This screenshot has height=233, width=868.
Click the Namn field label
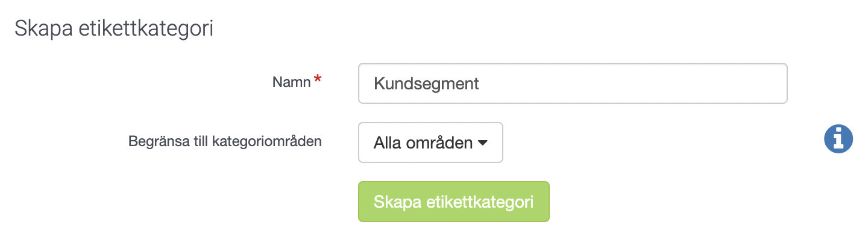tap(291, 81)
